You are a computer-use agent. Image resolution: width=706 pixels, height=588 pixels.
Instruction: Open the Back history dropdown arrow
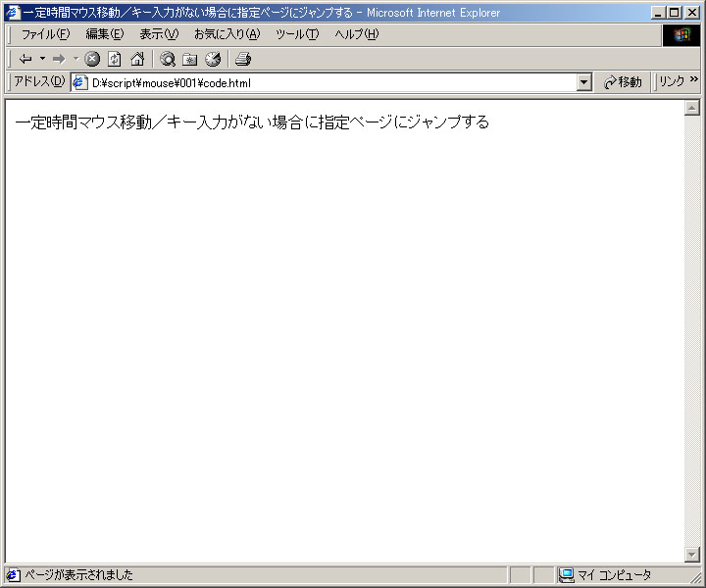tap(43, 59)
